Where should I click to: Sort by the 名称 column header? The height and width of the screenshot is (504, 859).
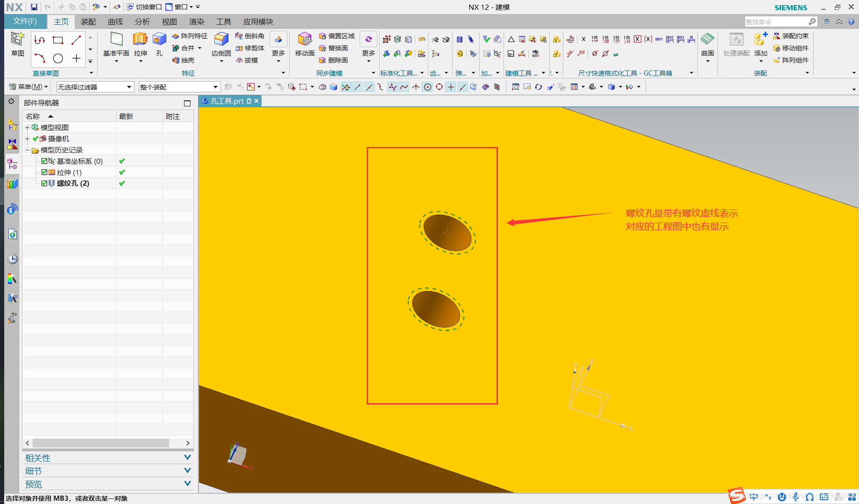(69, 116)
